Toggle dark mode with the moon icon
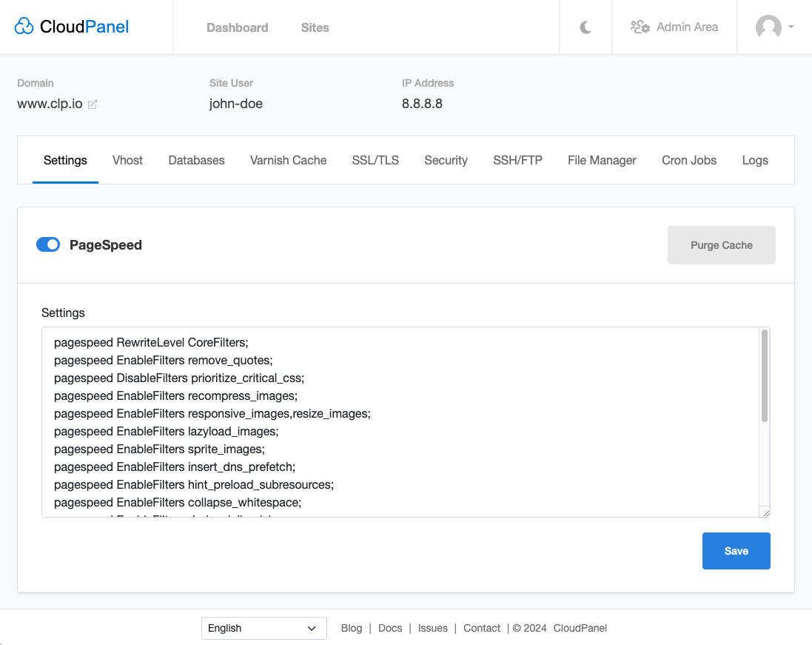812x645 pixels. coord(585,27)
